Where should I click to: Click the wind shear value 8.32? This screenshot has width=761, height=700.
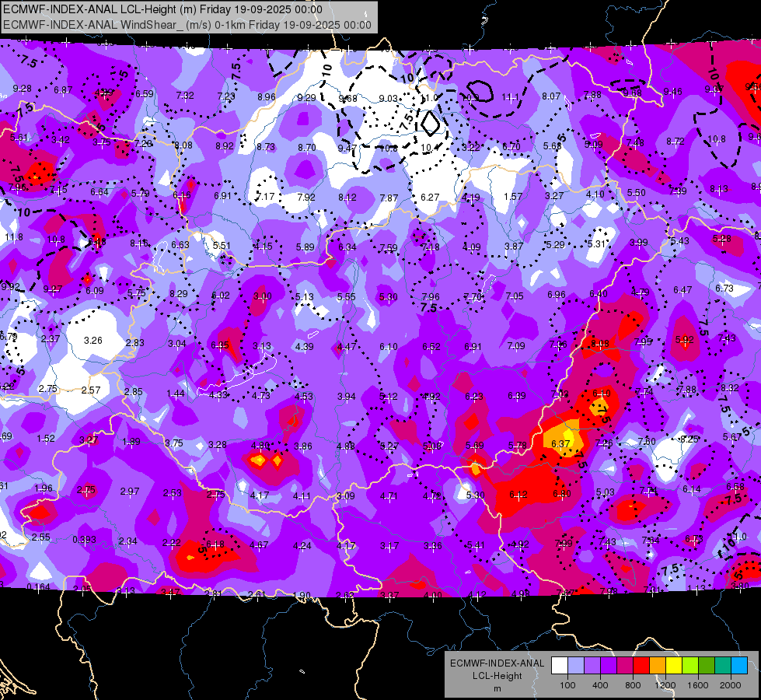[x=730, y=387]
